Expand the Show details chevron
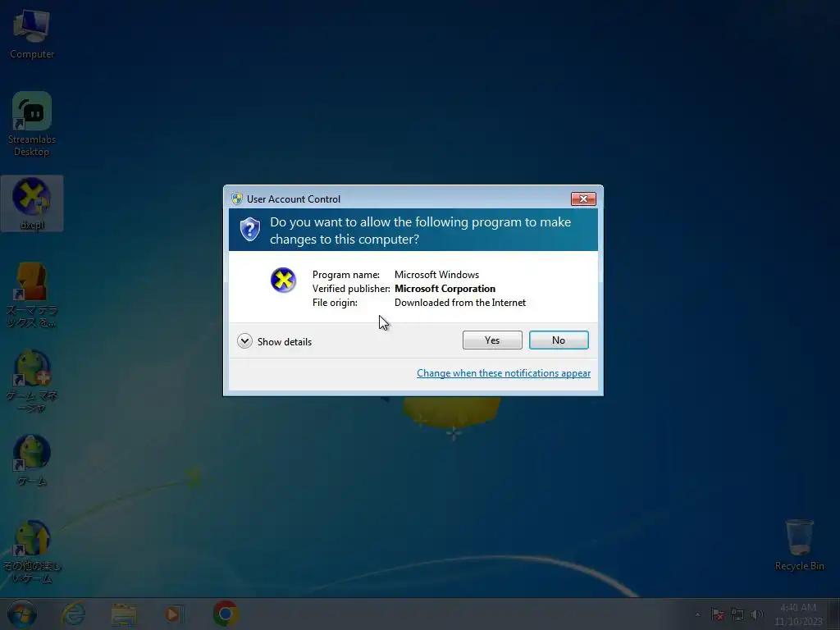Viewport: 840px width, 630px height. (244, 341)
